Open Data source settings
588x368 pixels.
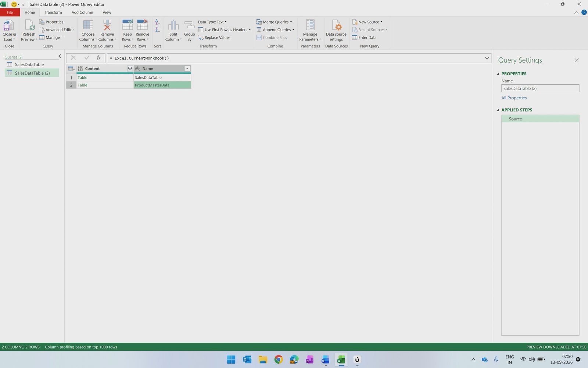336,31
